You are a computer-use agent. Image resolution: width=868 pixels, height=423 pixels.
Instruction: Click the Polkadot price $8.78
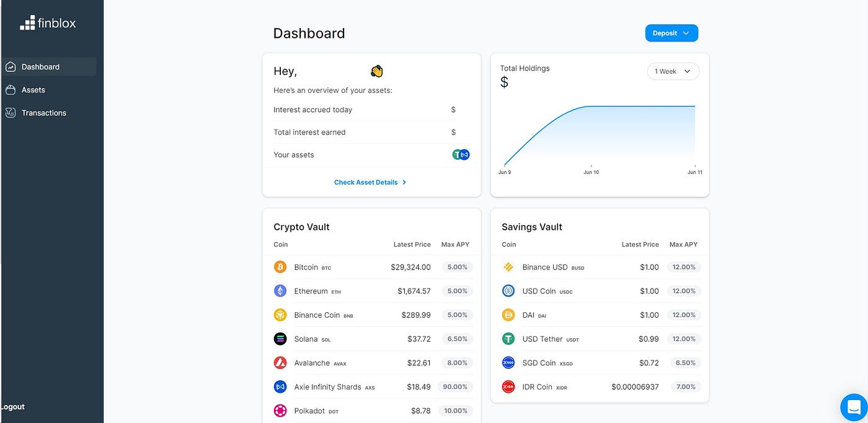[421, 411]
